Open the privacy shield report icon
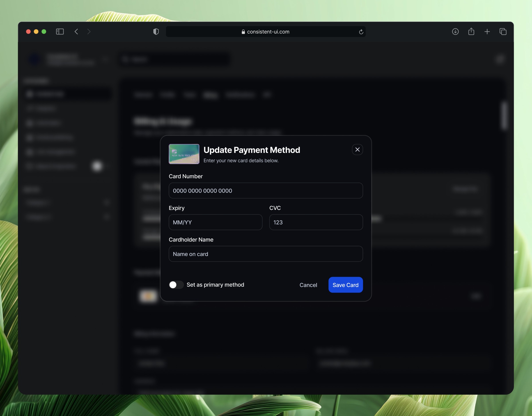This screenshot has width=532, height=416. [156, 32]
